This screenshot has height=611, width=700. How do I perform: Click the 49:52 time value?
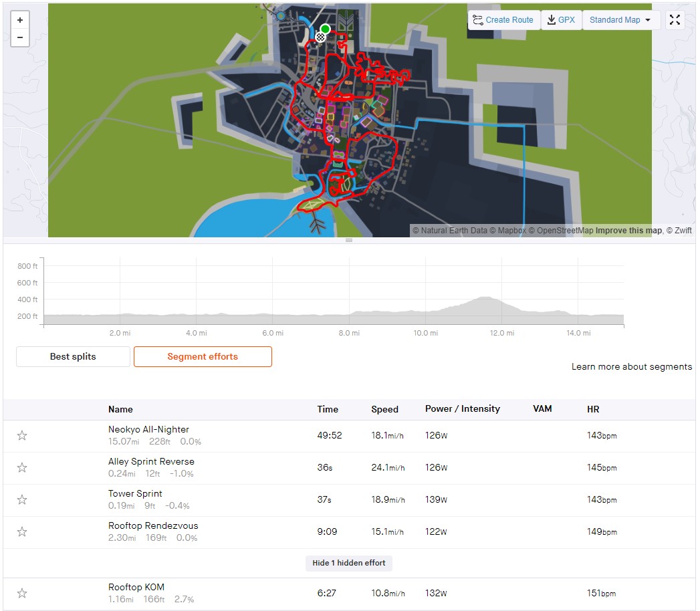click(330, 436)
